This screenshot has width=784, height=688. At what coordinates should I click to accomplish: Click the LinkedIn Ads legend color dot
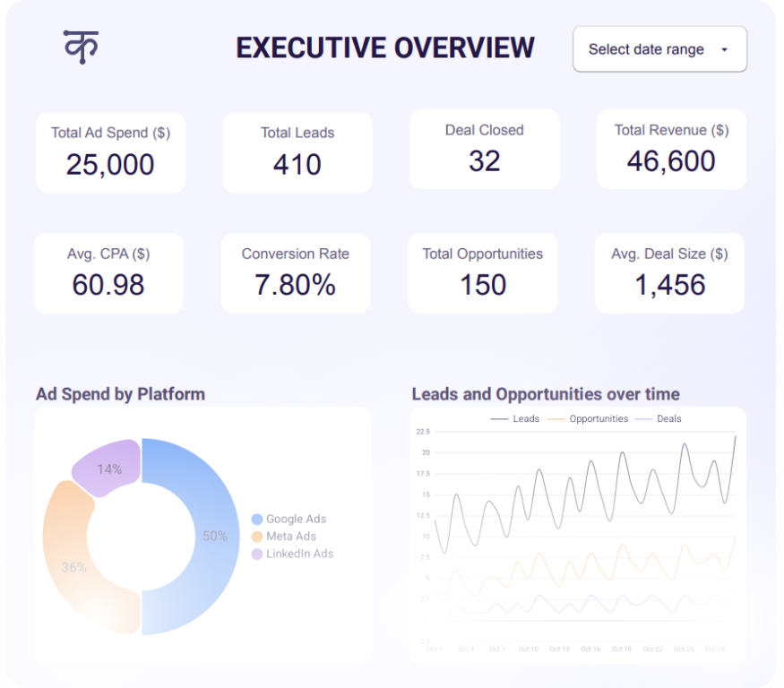click(x=257, y=554)
